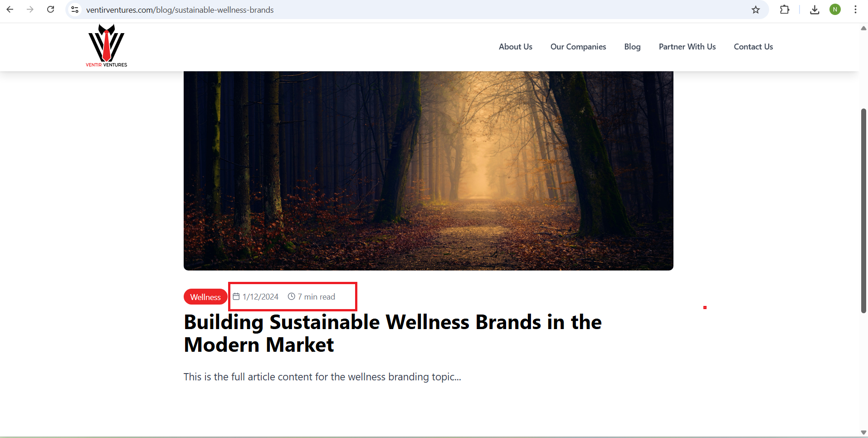
Task: Navigate to the Blog section
Action: [632, 47]
